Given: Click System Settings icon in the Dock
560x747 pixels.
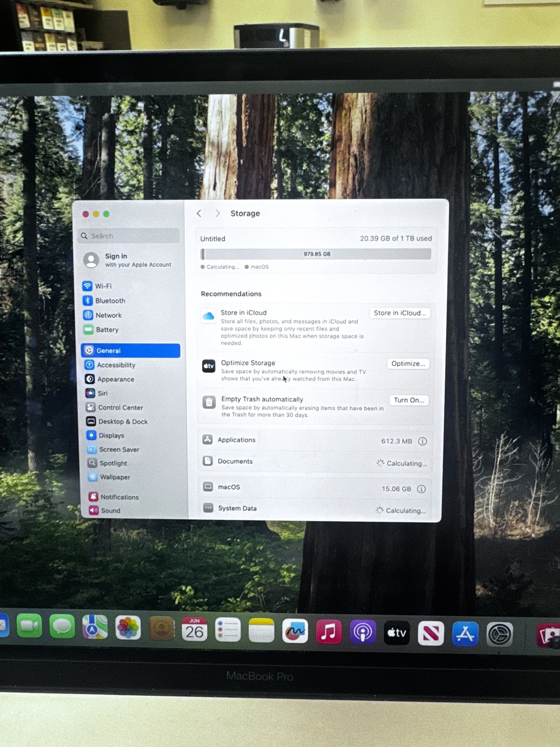Looking at the screenshot, I should tap(500, 635).
